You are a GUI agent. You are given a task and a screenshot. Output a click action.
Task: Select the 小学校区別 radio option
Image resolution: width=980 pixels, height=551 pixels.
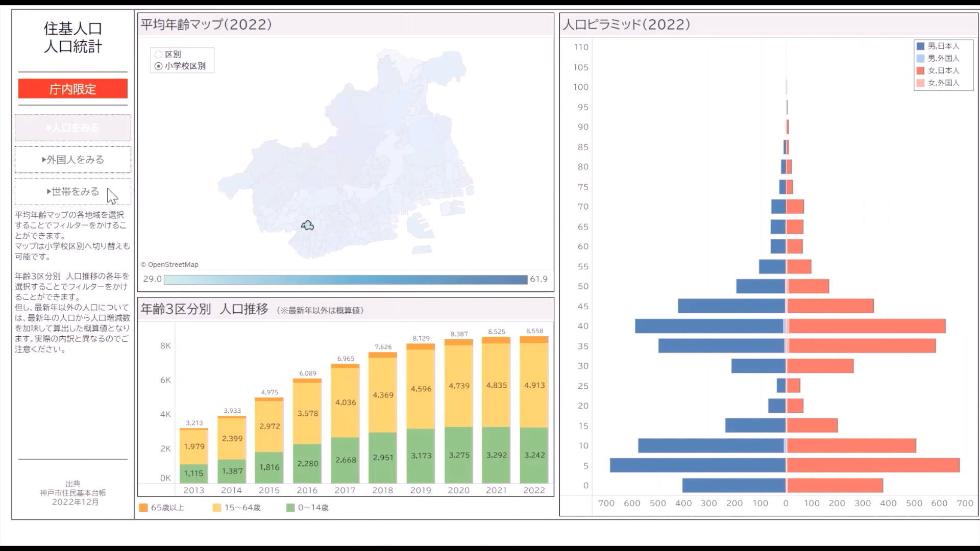(159, 66)
